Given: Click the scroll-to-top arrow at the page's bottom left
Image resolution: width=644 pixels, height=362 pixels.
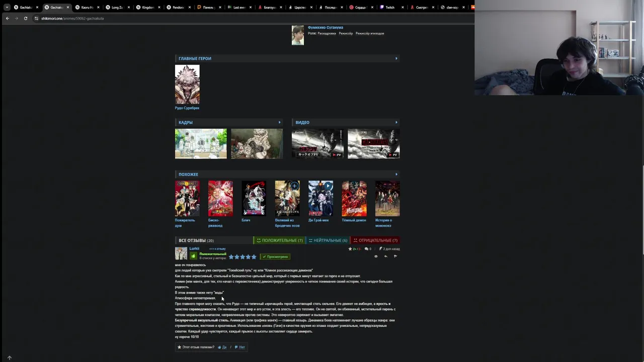Looking at the screenshot, I should point(9,358).
